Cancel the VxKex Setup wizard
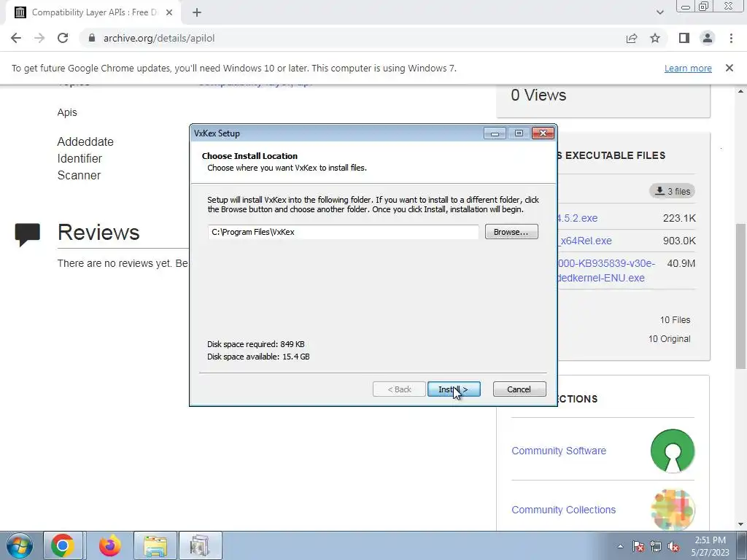The height and width of the screenshot is (560, 747). pos(519,389)
